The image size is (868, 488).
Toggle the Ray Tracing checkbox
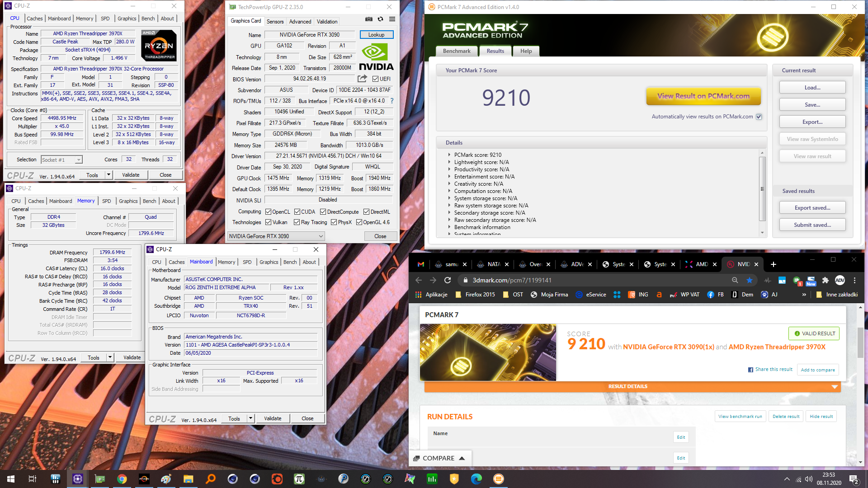[297, 222]
